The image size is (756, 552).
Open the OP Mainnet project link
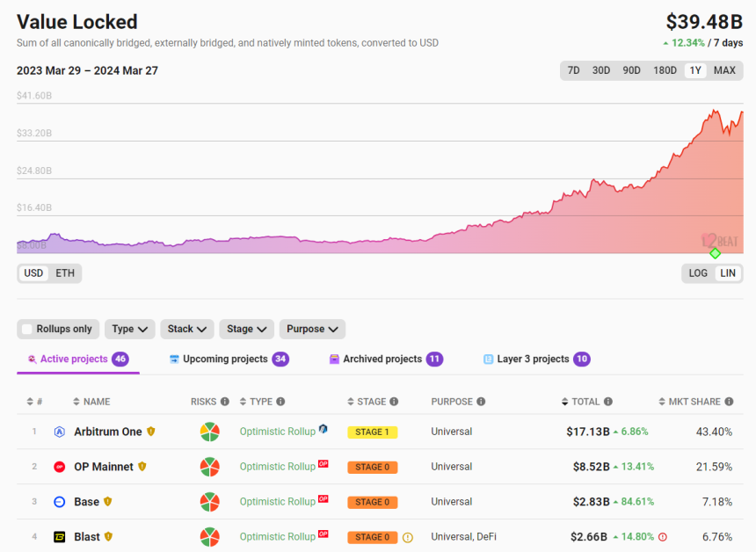(104, 467)
